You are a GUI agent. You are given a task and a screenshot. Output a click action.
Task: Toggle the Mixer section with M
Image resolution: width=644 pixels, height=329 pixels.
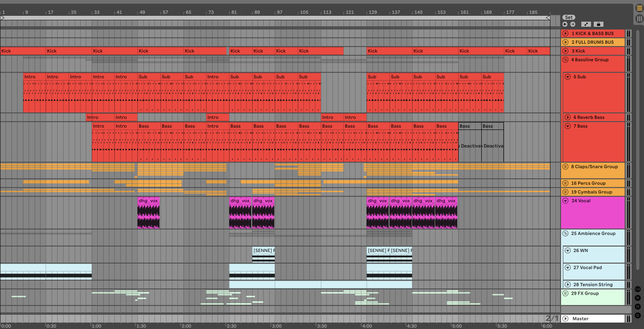tap(638, 306)
